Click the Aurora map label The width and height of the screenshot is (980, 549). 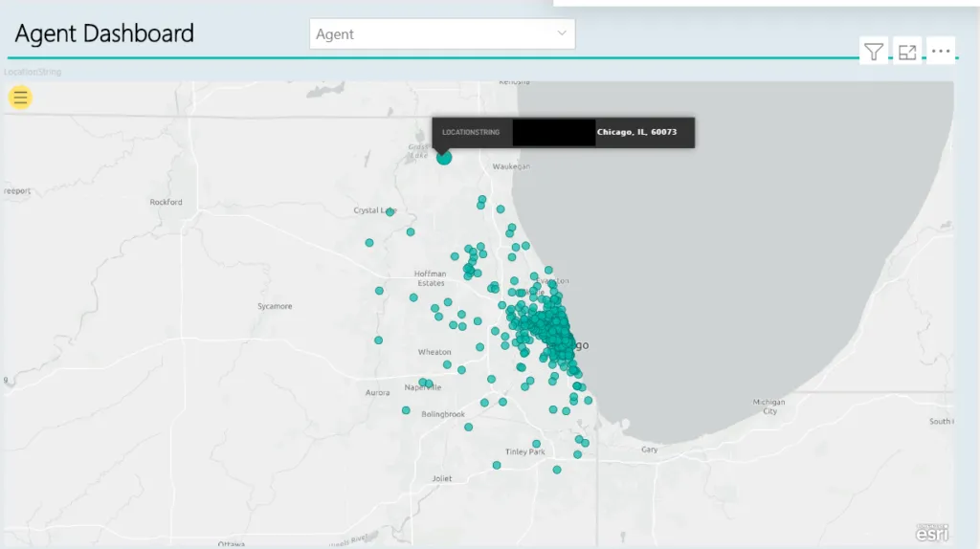[x=377, y=393]
